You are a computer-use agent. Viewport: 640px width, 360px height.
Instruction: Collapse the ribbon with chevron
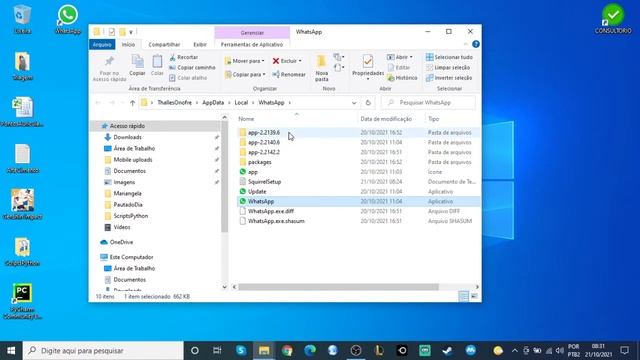(x=465, y=44)
